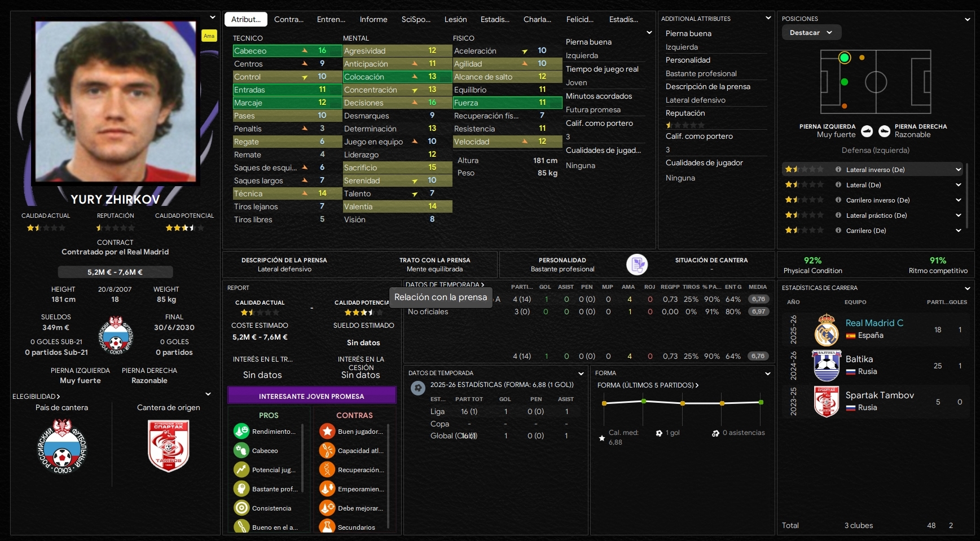Click the last green point on the form graph

(x=761, y=402)
